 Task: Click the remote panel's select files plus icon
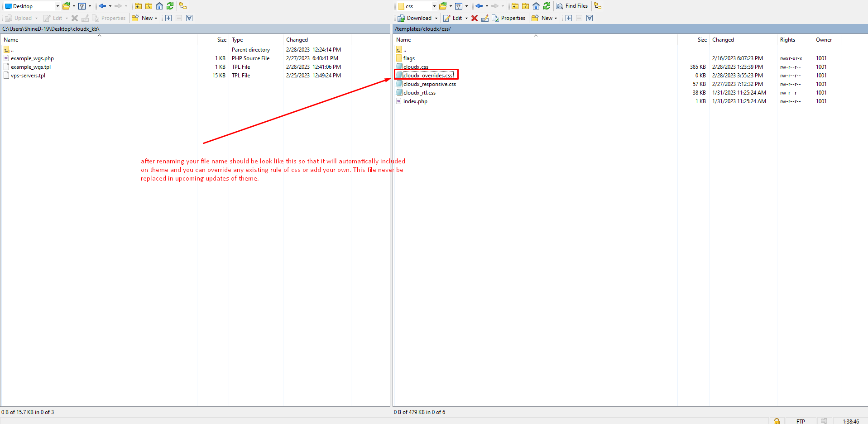point(569,18)
